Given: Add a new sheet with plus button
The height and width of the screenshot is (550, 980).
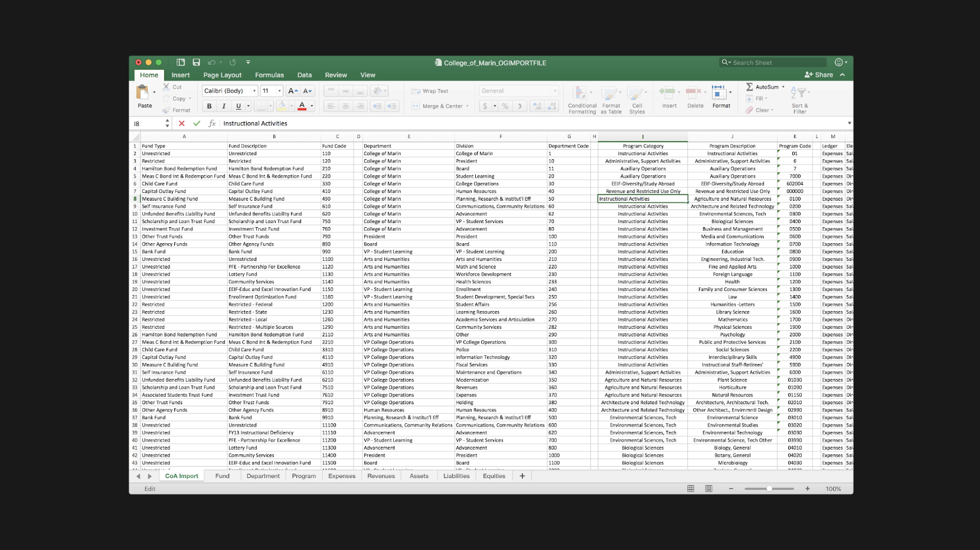Looking at the screenshot, I should [522, 476].
